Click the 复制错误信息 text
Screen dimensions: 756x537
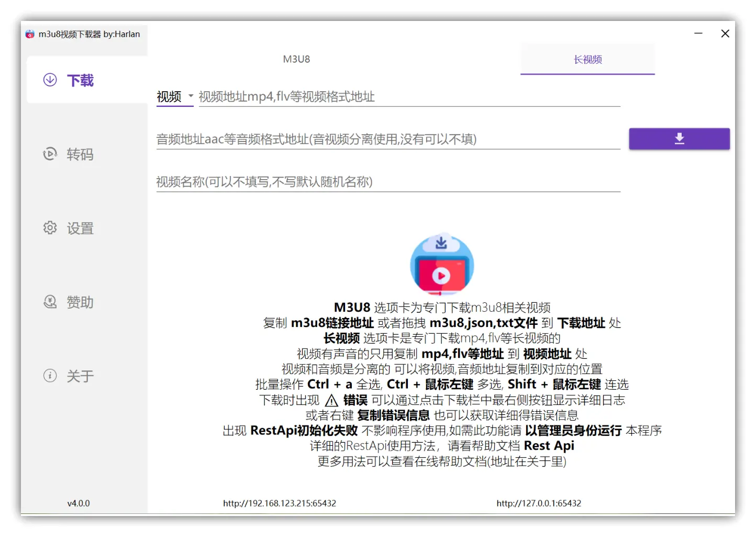point(393,415)
